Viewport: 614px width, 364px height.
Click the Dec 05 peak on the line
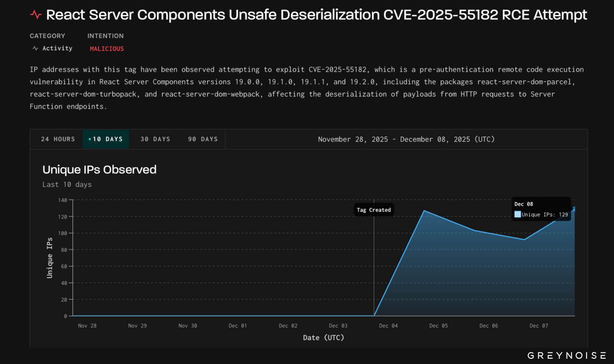click(424, 211)
